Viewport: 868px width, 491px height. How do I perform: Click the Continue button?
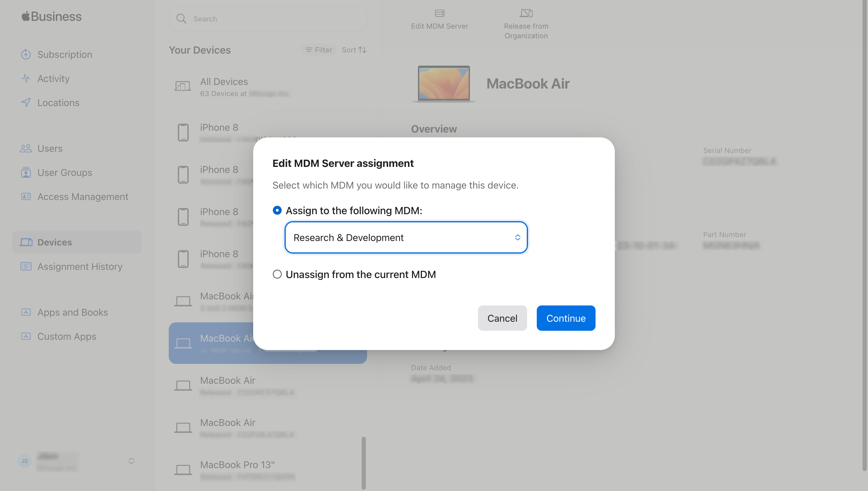pos(566,318)
